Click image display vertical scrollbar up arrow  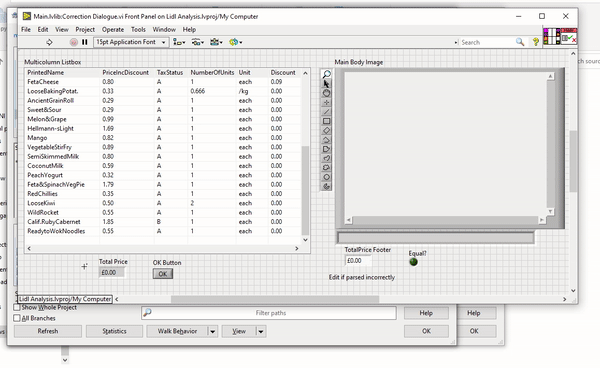click(550, 76)
